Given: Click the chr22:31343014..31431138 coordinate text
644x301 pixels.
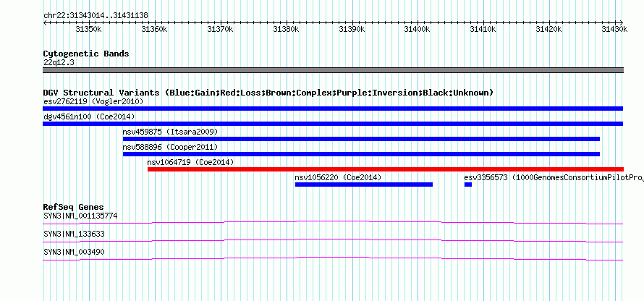Looking at the screenshot, I should [x=96, y=15].
